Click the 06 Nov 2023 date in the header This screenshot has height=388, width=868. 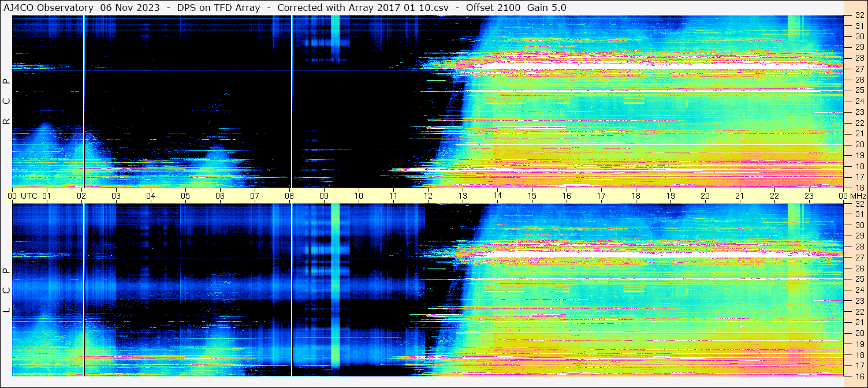point(130,8)
